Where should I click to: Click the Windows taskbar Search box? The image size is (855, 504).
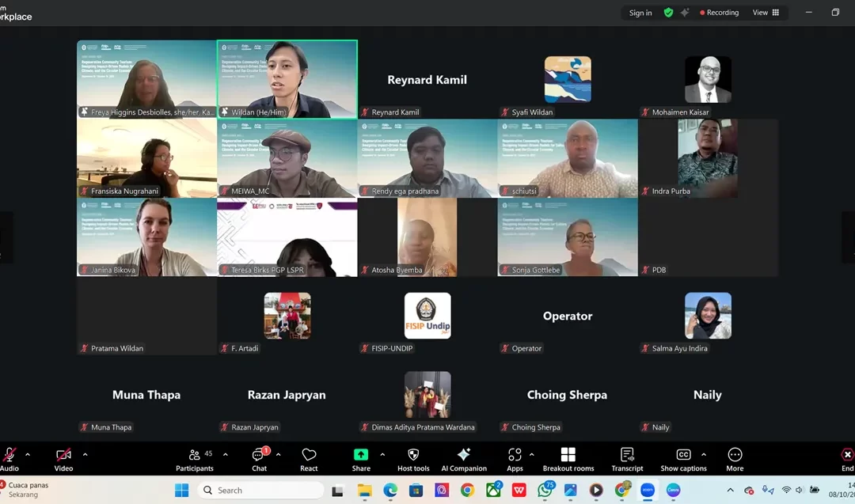point(261,491)
